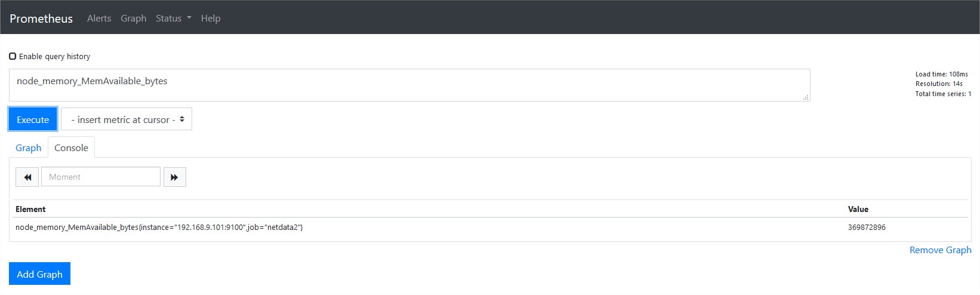Open the insert metric at cursor dropdown
980x295 pixels.
pyautogui.click(x=127, y=119)
